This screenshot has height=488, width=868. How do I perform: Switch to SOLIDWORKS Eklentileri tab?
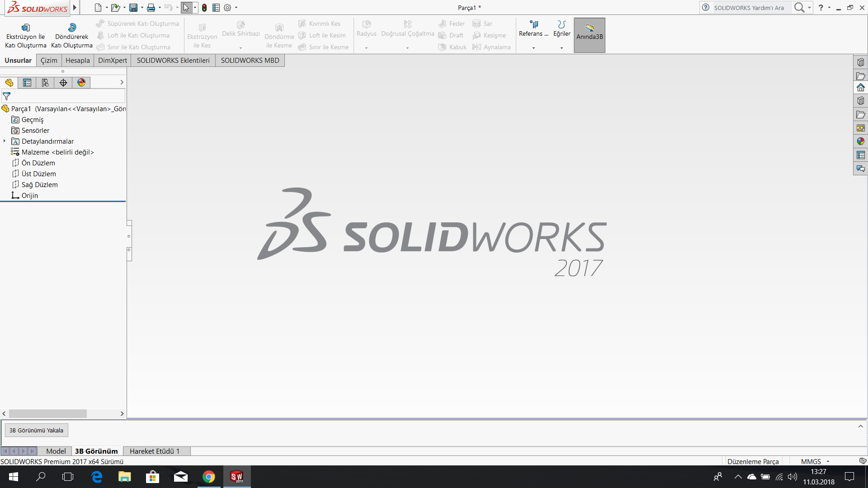173,61
